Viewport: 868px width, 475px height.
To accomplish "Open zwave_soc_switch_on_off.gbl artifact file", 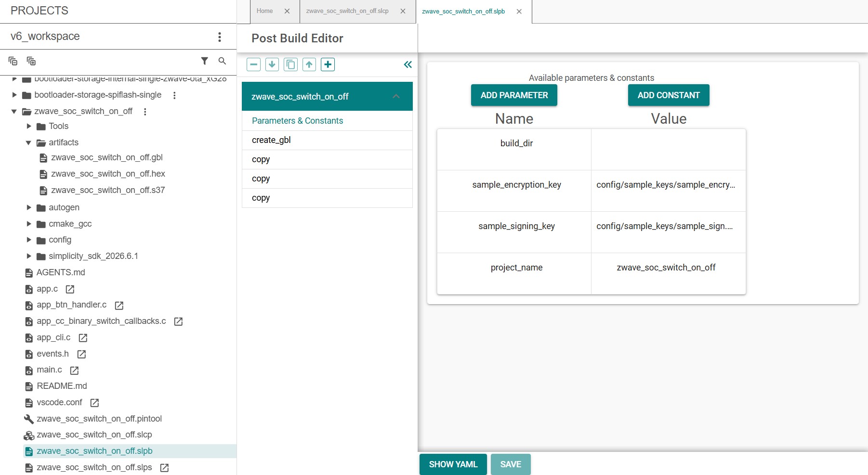I will (107, 157).
